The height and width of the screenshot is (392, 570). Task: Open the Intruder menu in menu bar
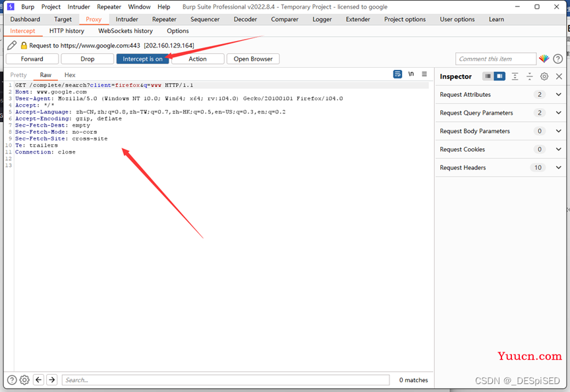tap(78, 7)
